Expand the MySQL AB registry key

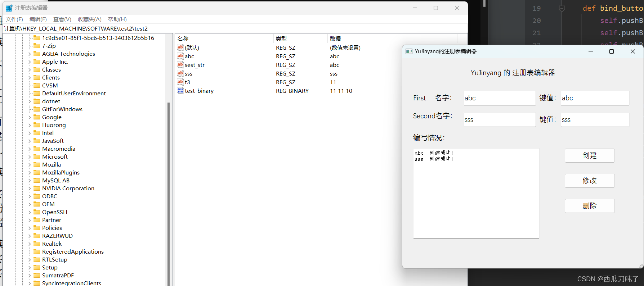[30, 181]
